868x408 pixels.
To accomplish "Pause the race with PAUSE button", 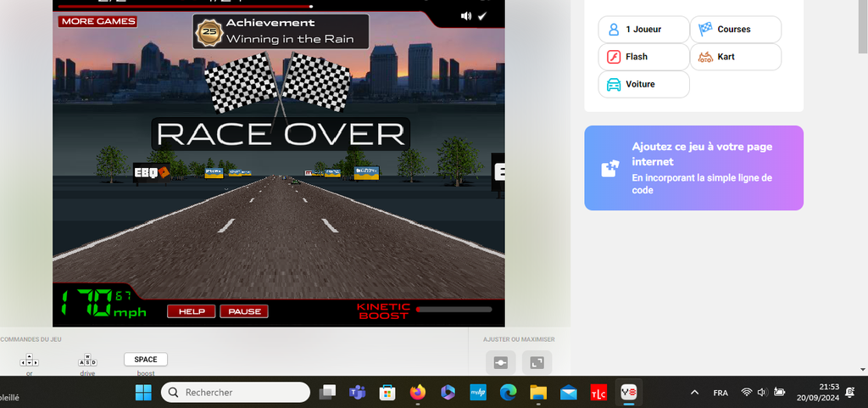I will pos(244,311).
